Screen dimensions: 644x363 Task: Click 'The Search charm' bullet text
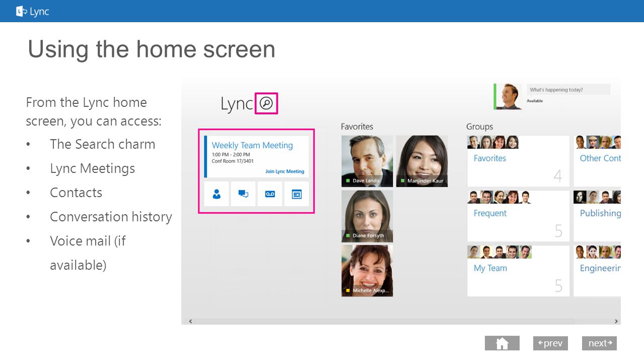(x=103, y=144)
